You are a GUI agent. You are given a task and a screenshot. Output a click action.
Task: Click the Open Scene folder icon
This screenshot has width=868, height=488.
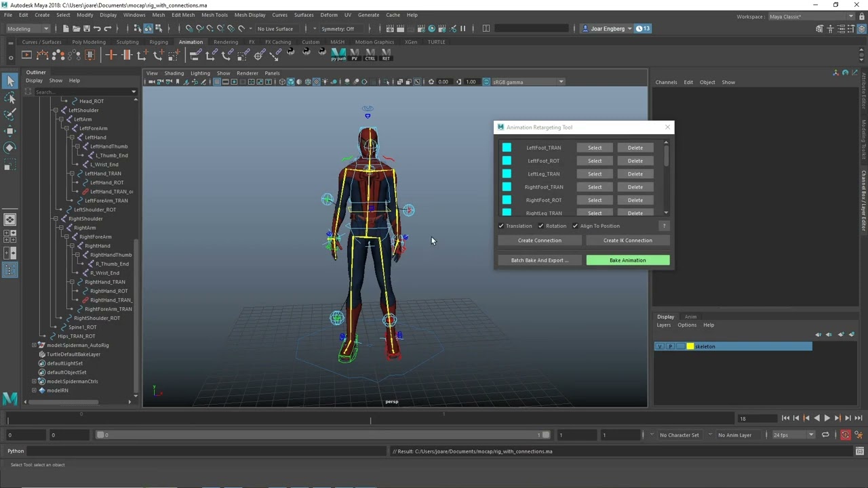coord(76,28)
